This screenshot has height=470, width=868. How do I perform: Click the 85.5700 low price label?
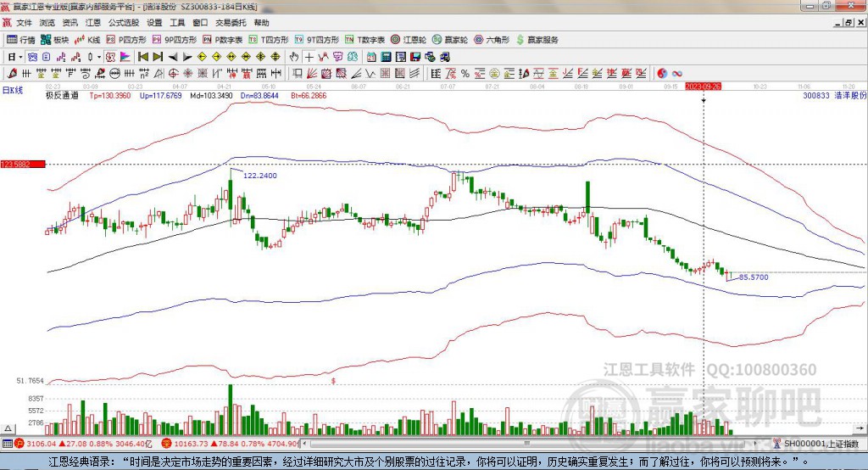754,277
